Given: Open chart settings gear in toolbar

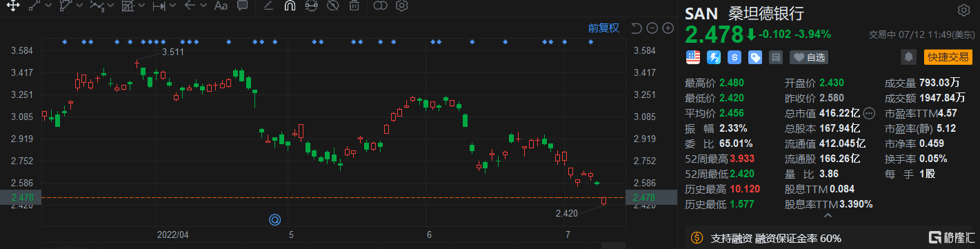Looking at the screenshot, I should (x=402, y=6).
